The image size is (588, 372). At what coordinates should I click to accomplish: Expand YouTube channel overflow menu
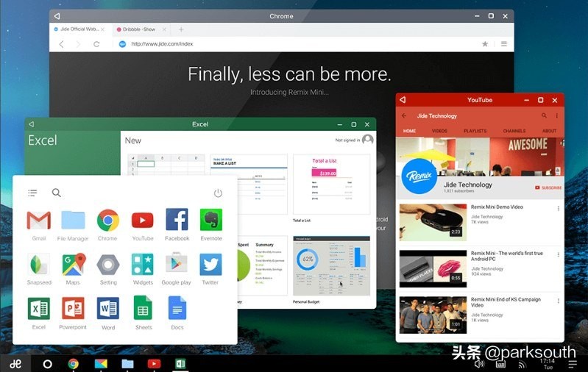click(557, 115)
